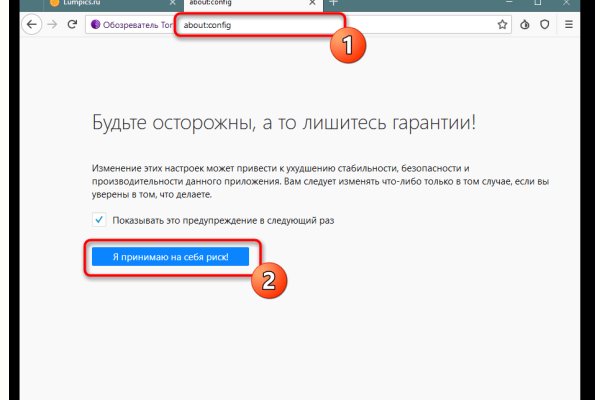This screenshot has width=600, height=400.
Task: Open the Tor circuit icon next to the star
Action: click(x=527, y=23)
